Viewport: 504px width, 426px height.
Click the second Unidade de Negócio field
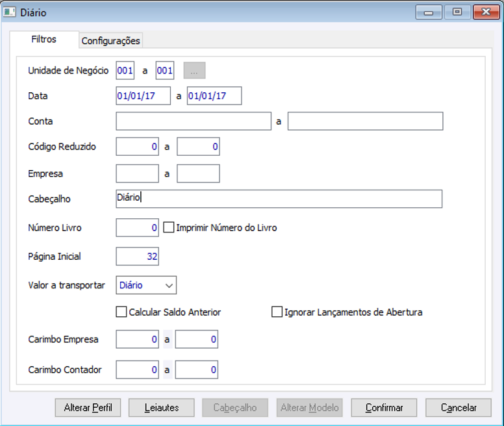tap(165, 70)
